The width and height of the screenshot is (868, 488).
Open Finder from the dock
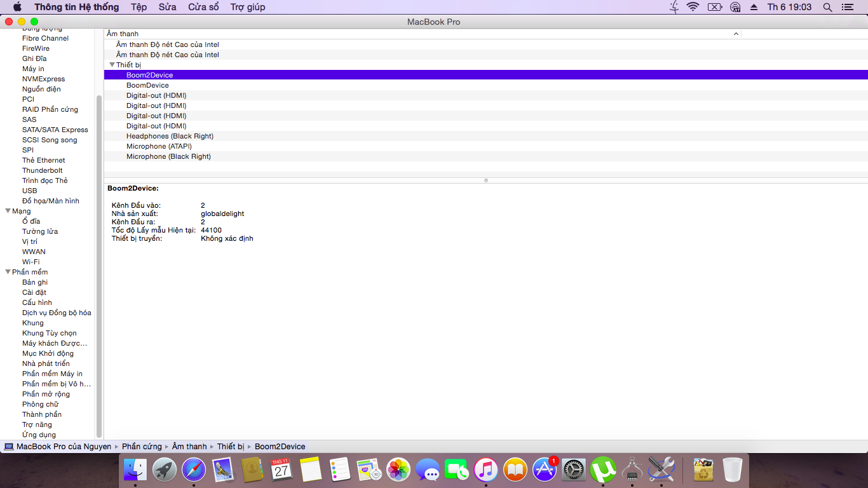[x=135, y=470]
